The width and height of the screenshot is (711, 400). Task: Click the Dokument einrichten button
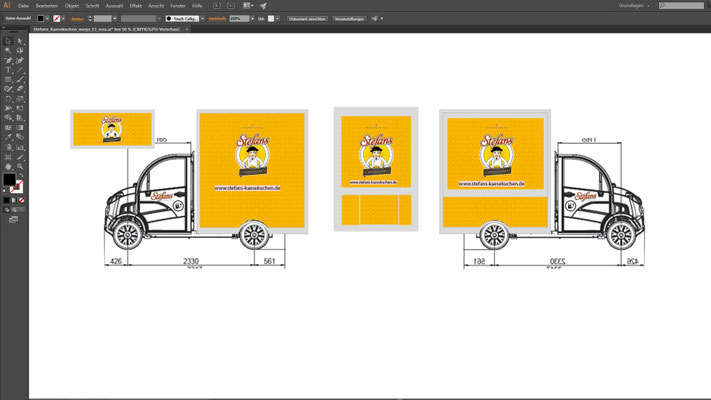coord(307,19)
